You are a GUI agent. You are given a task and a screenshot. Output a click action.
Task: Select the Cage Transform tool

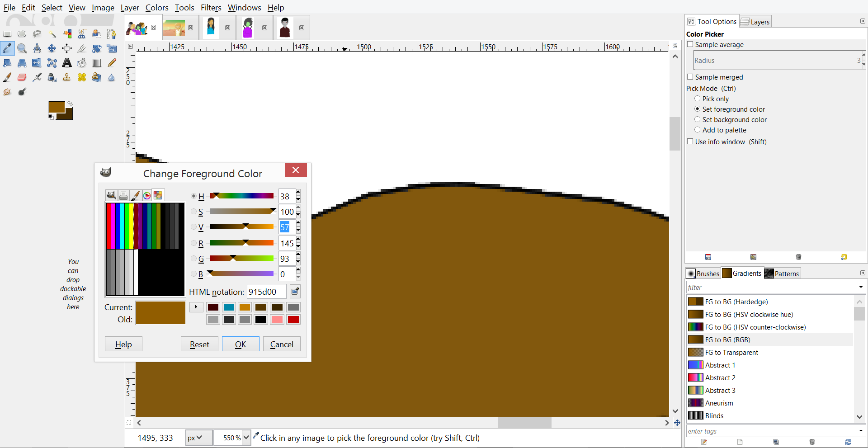tap(52, 63)
